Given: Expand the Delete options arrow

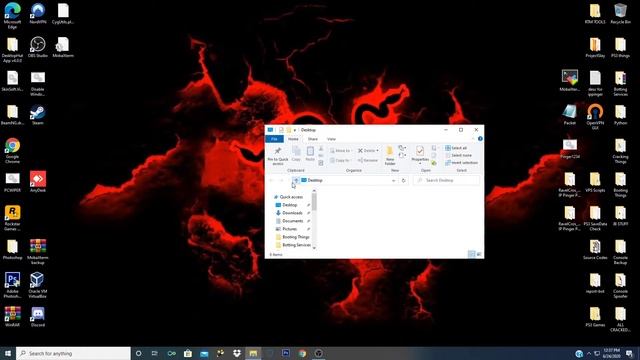Looking at the screenshot, I should pos(377,151).
